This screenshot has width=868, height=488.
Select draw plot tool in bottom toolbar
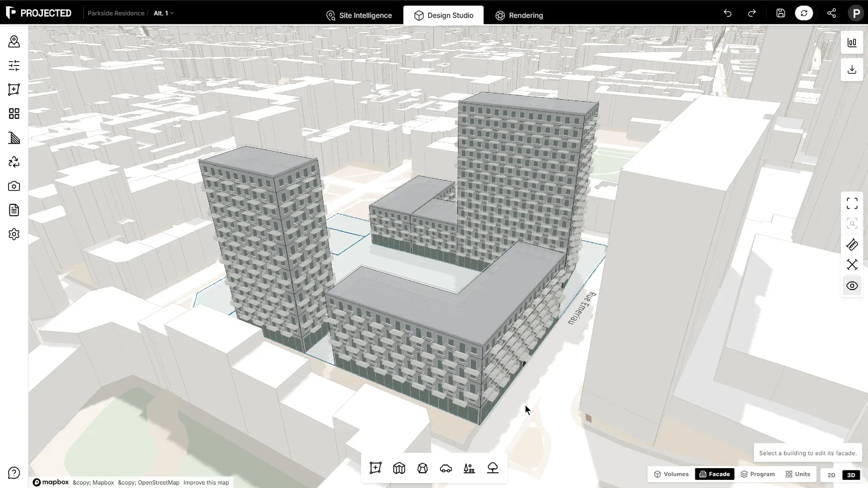tap(376, 468)
